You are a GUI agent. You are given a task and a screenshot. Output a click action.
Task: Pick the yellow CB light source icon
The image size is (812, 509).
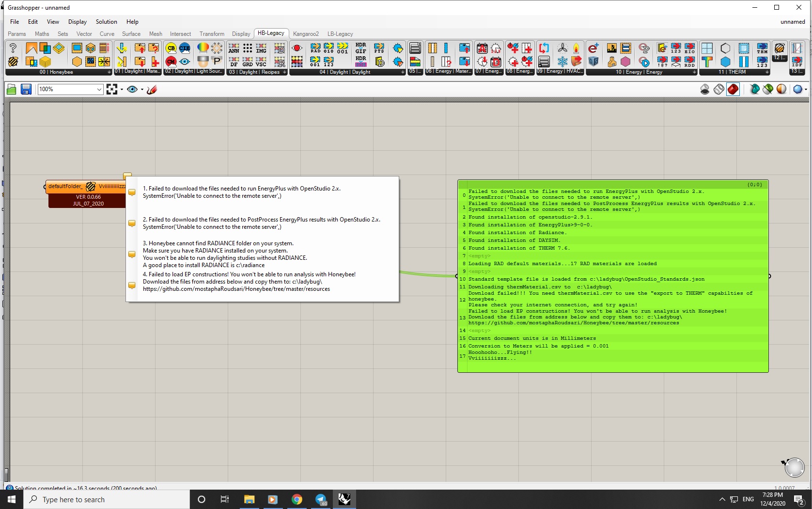tap(171, 48)
